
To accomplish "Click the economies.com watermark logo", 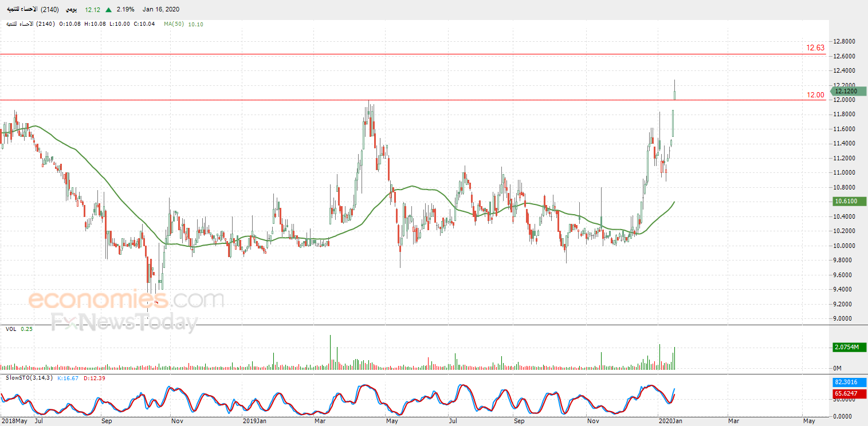I will [126, 299].
